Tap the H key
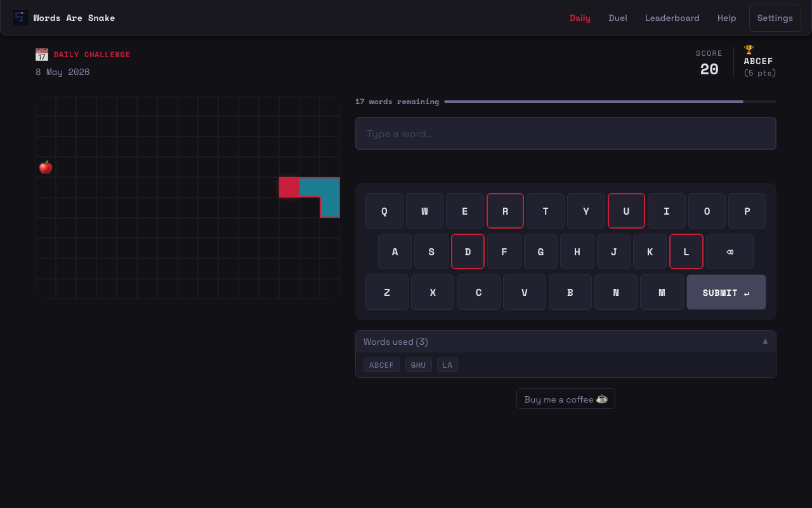The width and height of the screenshot is (812, 508). (x=577, y=251)
